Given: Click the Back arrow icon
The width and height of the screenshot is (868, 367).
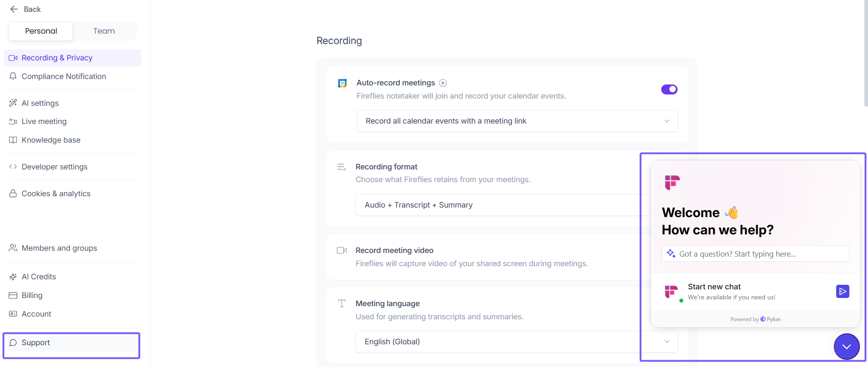Looking at the screenshot, I should [x=14, y=9].
